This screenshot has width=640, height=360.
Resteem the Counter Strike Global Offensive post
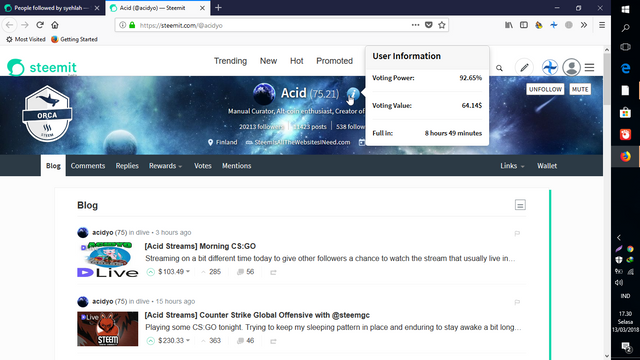click(x=273, y=341)
